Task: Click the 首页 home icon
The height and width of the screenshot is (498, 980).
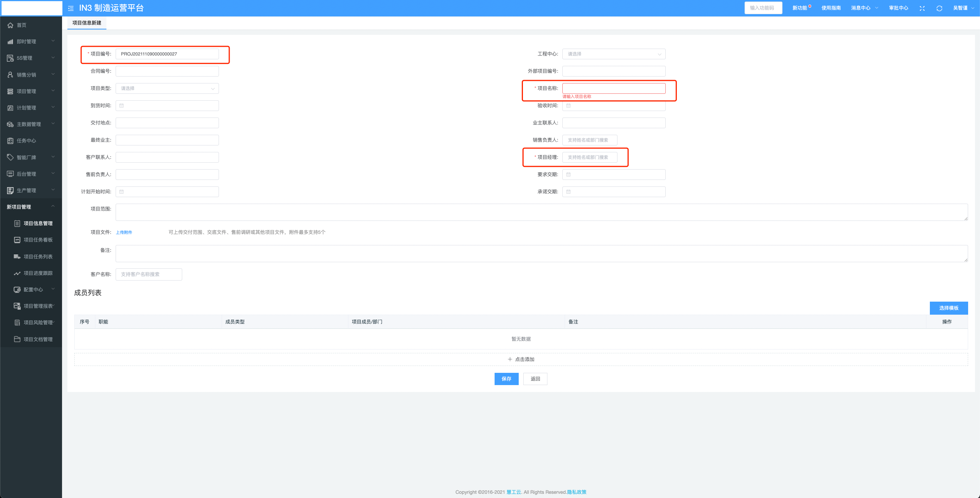Action: 10,25
